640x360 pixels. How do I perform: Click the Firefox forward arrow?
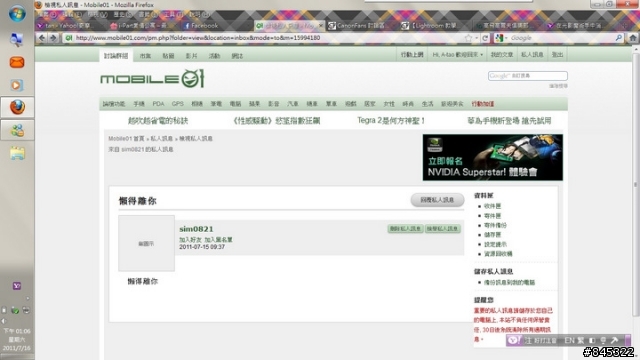(x=53, y=38)
